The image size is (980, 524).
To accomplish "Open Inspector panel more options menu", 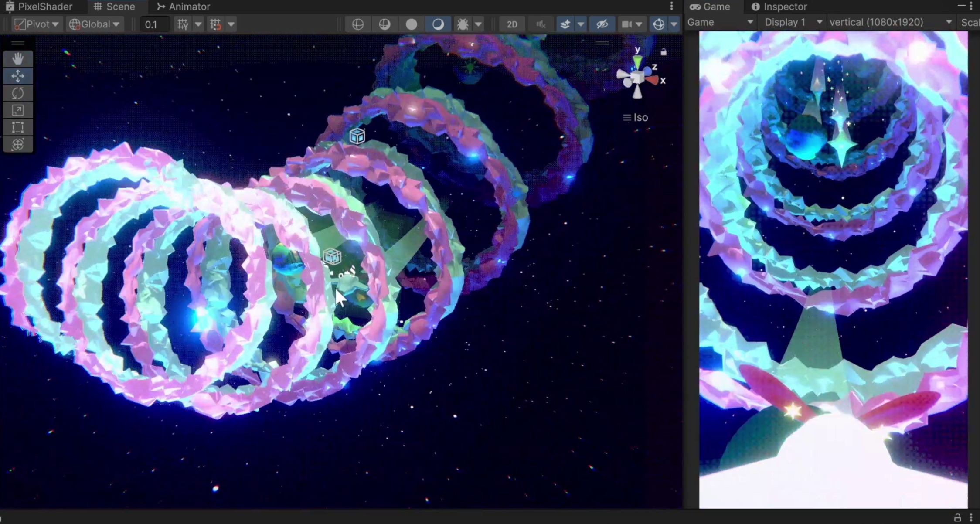I will pyautogui.click(x=971, y=6).
